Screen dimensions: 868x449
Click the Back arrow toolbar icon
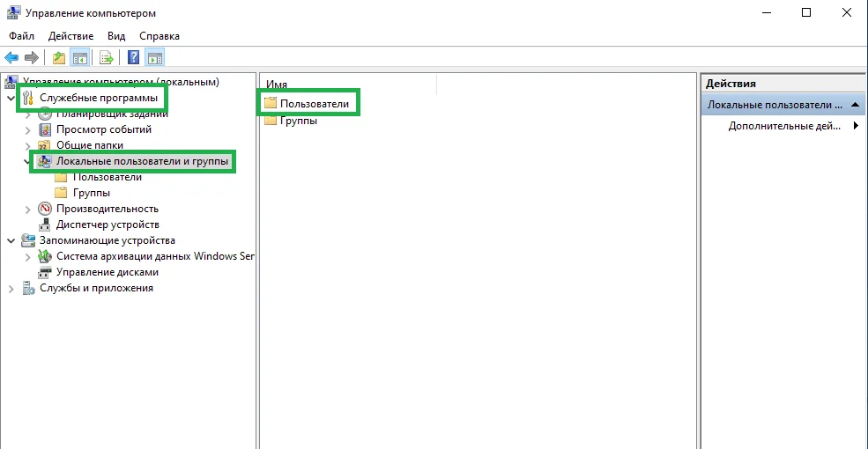(11, 57)
